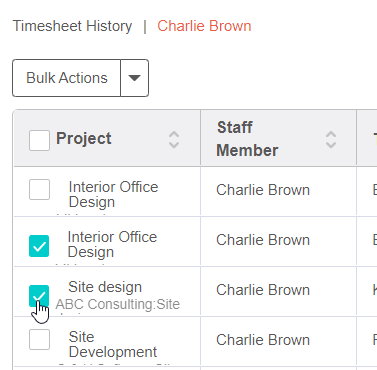Viewport: 377px width, 370px height.
Task: Open the Bulk Actions dropdown arrow
Action: pyautogui.click(x=134, y=78)
